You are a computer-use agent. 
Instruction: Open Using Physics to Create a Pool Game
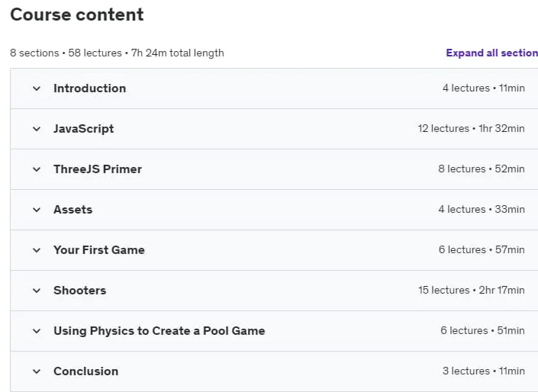(x=159, y=331)
